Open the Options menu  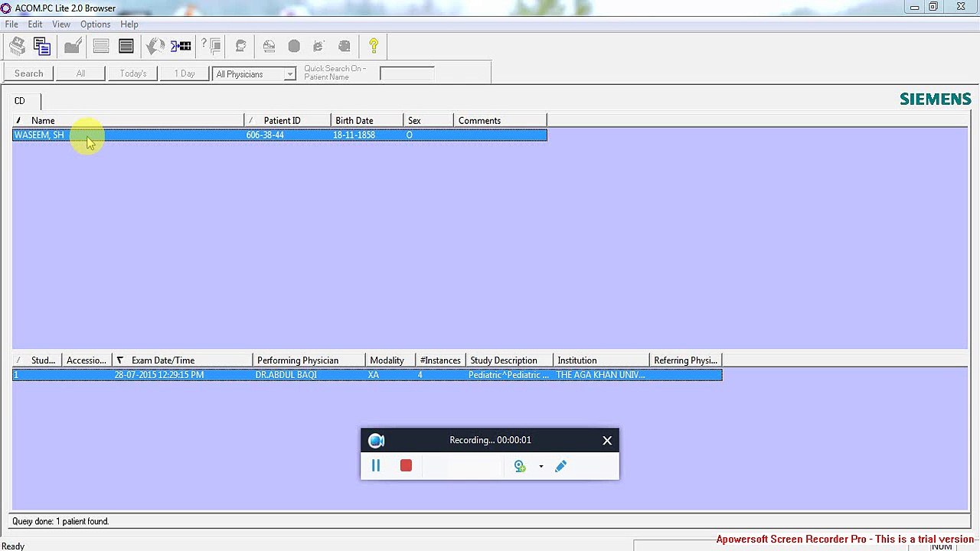(96, 24)
